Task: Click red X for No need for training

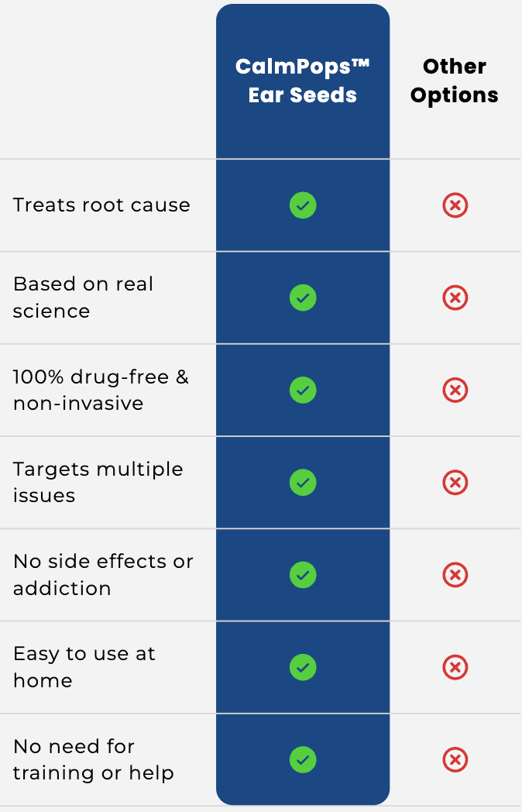Action: point(455,759)
